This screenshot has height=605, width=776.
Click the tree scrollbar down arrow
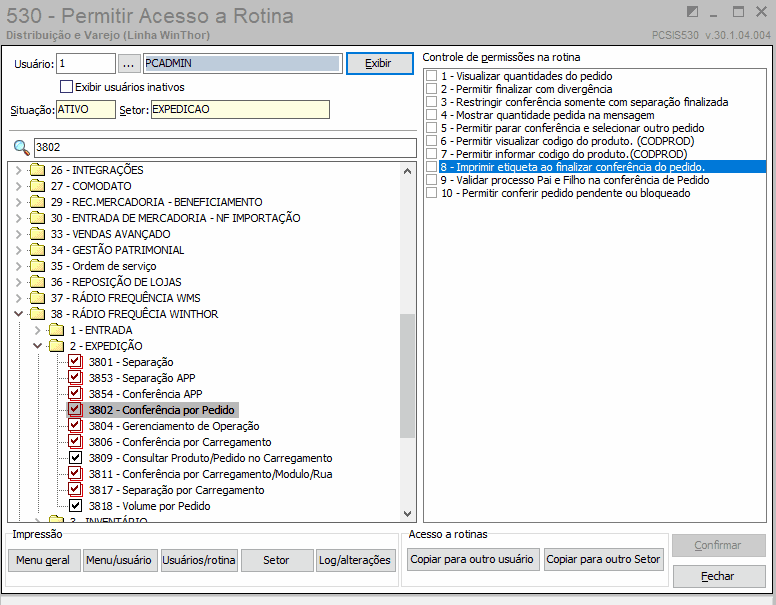[407, 513]
